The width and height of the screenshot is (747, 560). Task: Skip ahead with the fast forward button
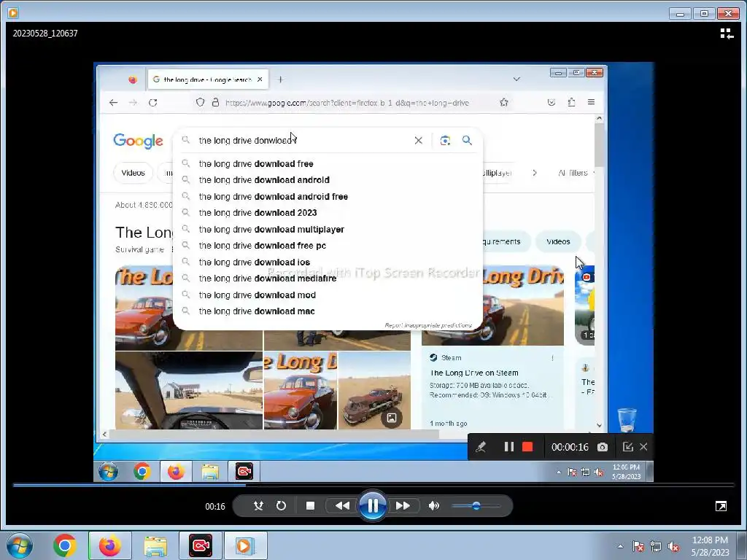tap(403, 506)
